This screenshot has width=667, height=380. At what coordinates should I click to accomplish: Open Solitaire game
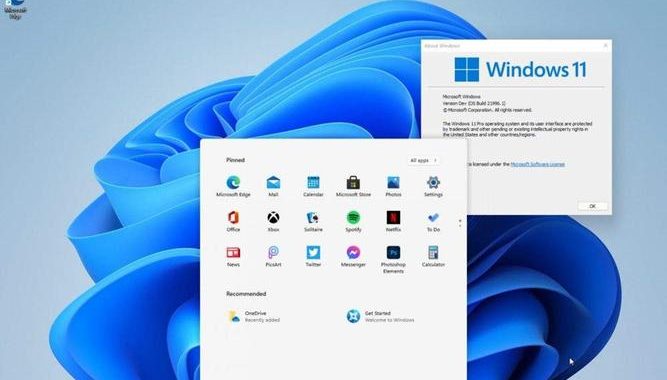pyautogui.click(x=313, y=221)
